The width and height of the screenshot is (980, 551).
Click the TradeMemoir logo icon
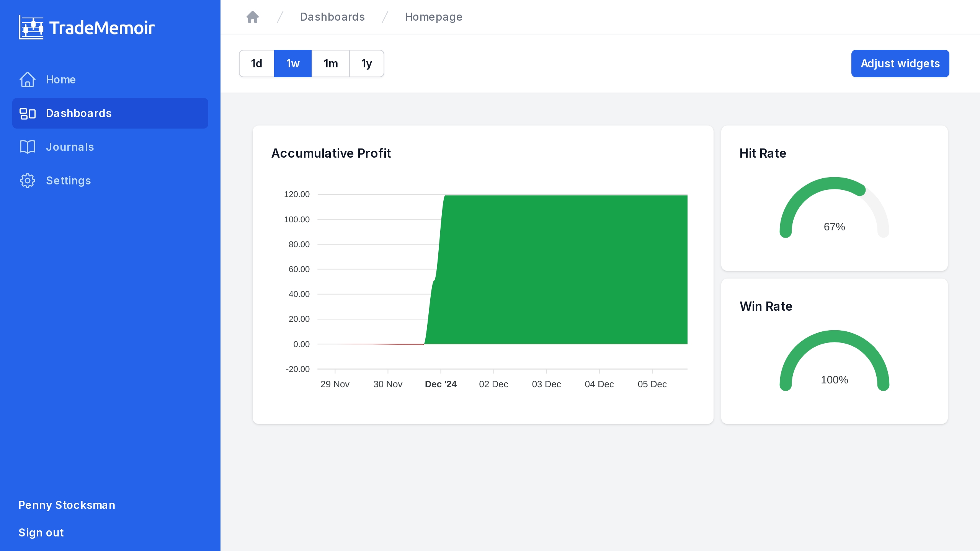(x=31, y=28)
